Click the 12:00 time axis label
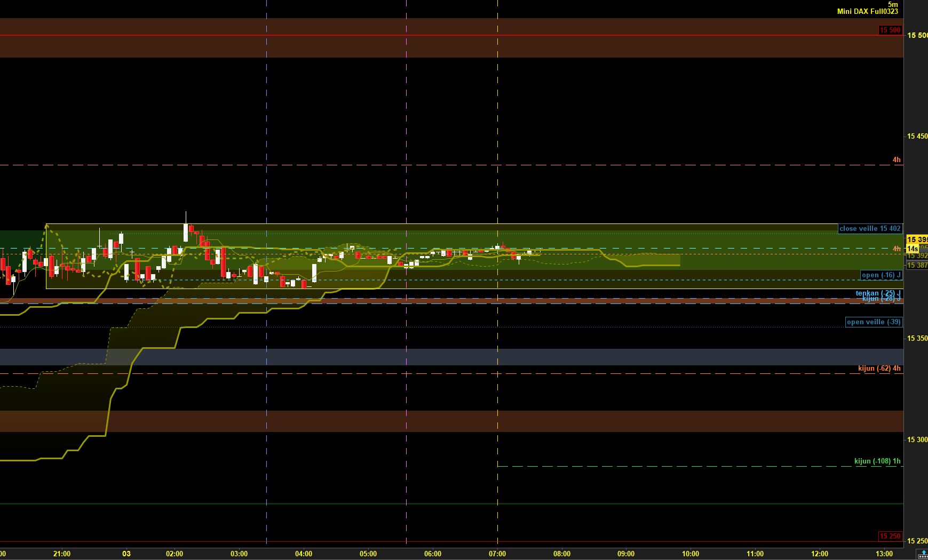Screen dimensions: 928x560 pos(820,554)
